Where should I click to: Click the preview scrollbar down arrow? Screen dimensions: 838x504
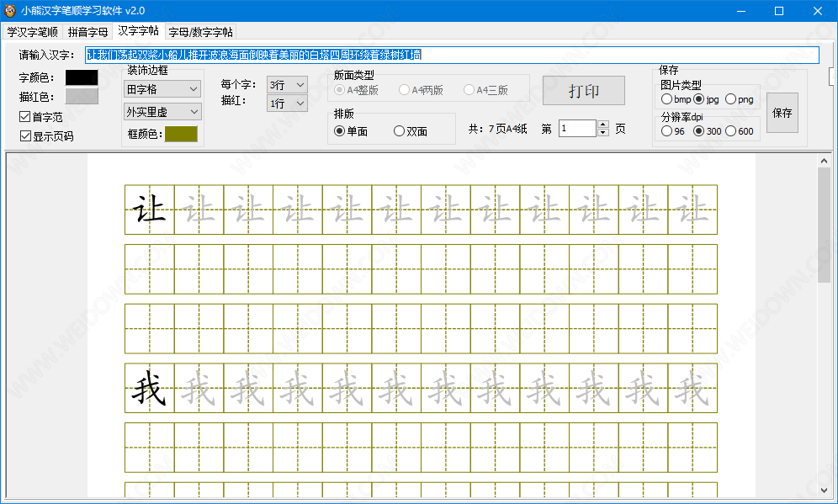pyautogui.click(x=824, y=490)
